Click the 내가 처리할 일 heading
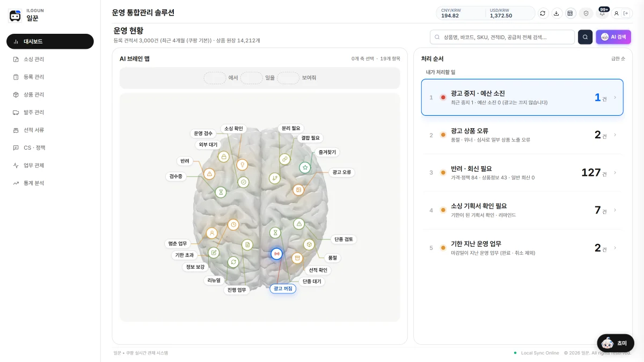This screenshot has width=644, height=362. [x=441, y=72]
